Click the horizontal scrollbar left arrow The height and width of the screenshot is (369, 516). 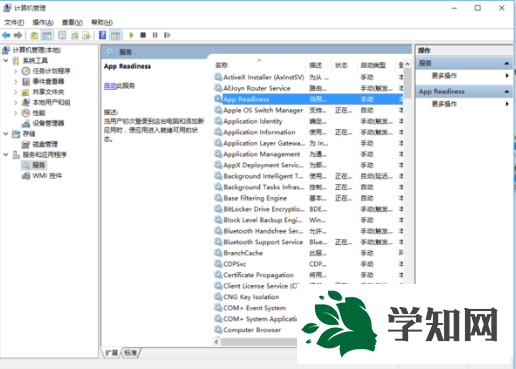click(x=216, y=342)
